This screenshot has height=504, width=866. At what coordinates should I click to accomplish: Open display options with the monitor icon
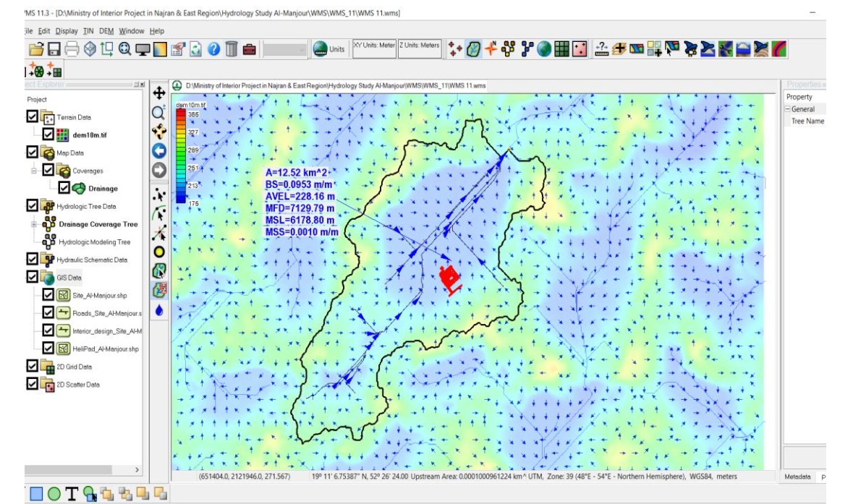pos(143,50)
